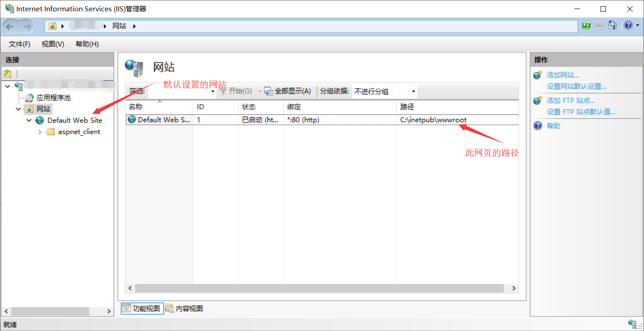
Task: Sort by the ID column header
Action: pyautogui.click(x=215, y=107)
